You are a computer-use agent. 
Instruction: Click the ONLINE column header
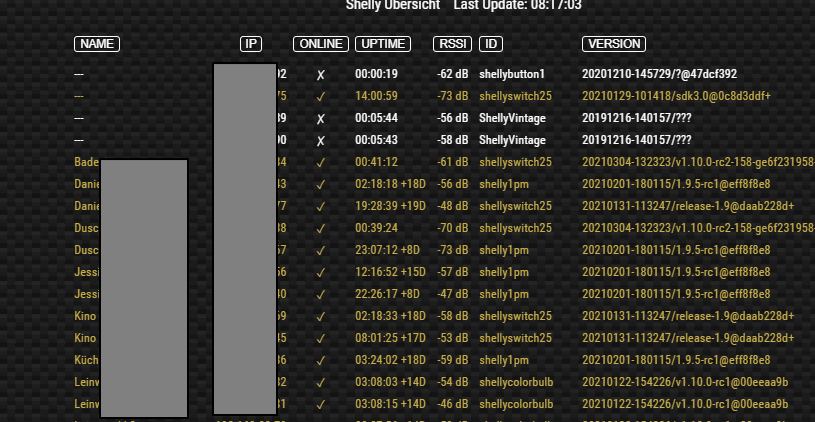321,44
